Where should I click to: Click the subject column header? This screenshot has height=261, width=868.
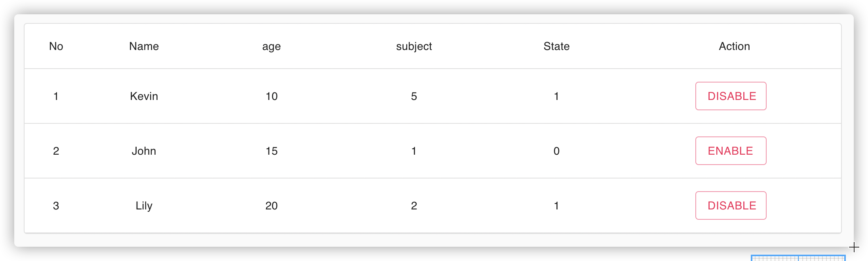414,46
